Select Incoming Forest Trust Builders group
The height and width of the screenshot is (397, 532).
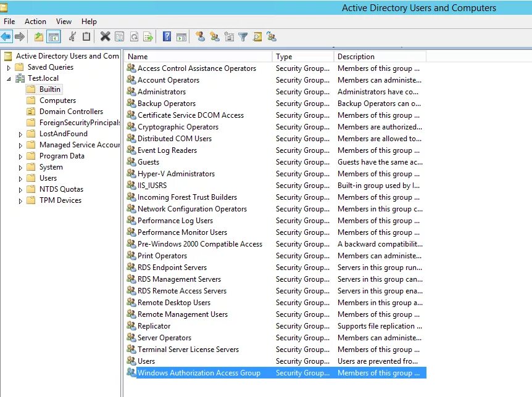click(x=187, y=197)
